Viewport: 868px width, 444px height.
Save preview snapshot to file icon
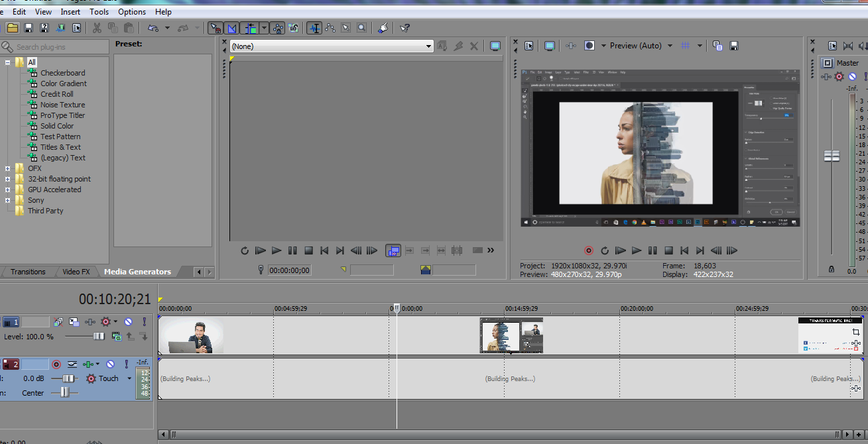pyautogui.click(x=734, y=46)
